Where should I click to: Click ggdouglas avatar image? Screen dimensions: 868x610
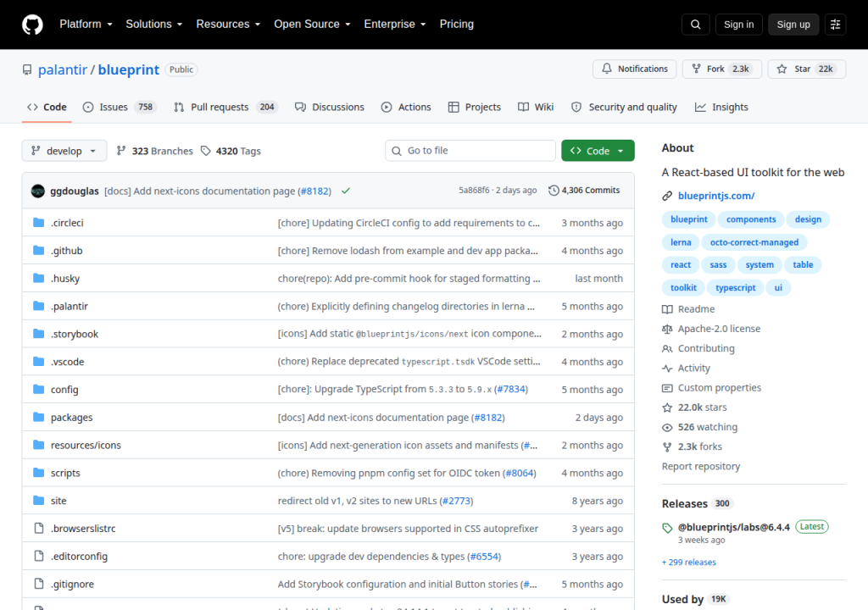click(37, 191)
